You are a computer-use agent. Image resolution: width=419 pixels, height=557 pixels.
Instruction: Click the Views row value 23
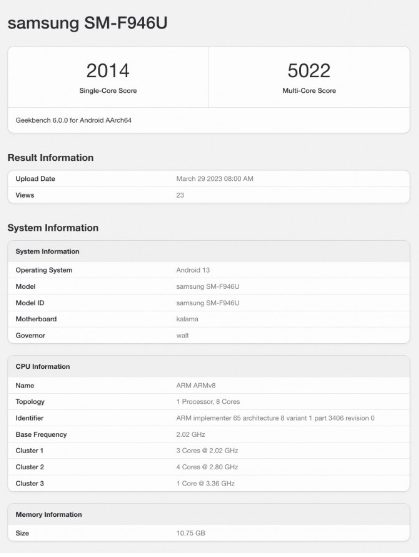180,195
